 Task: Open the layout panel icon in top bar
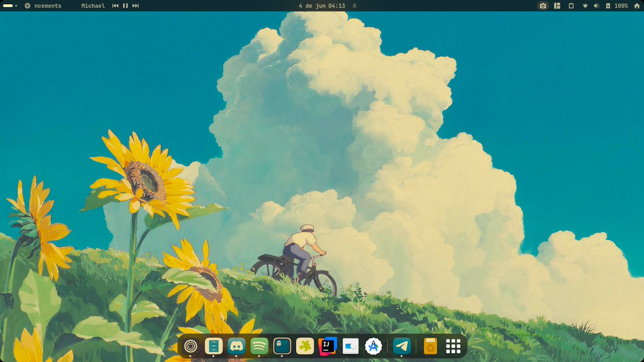click(x=557, y=5)
